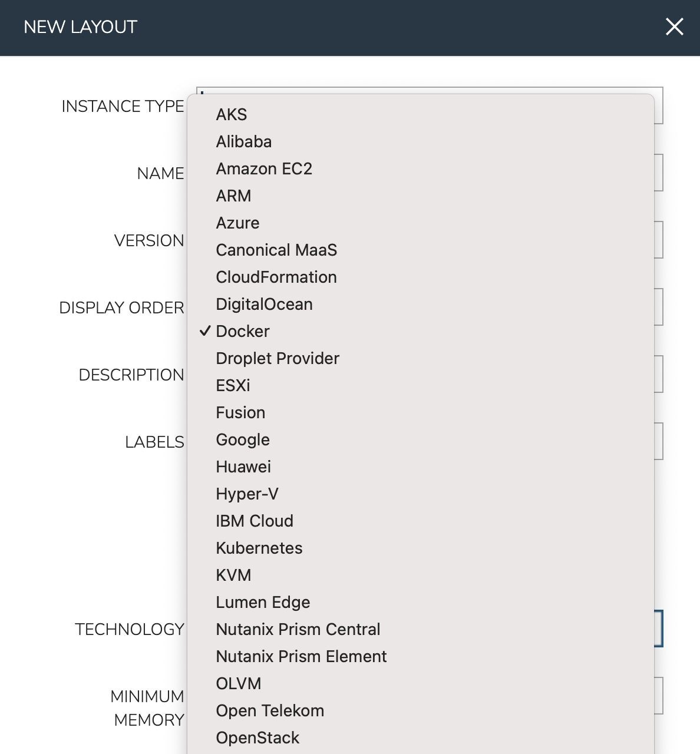This screenshot has width=700, height=754.
Task: Choose Azure from the list
Action: coord(237,223)
